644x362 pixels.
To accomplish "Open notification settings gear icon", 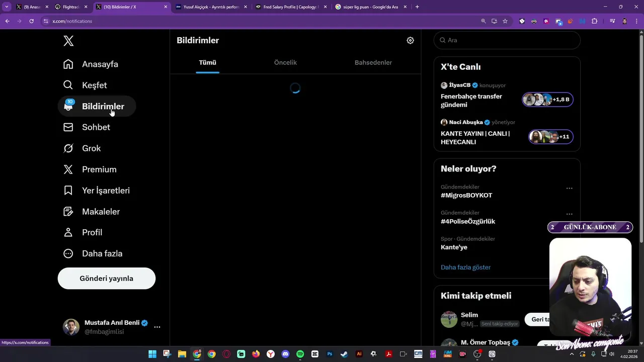I will 410,41.
